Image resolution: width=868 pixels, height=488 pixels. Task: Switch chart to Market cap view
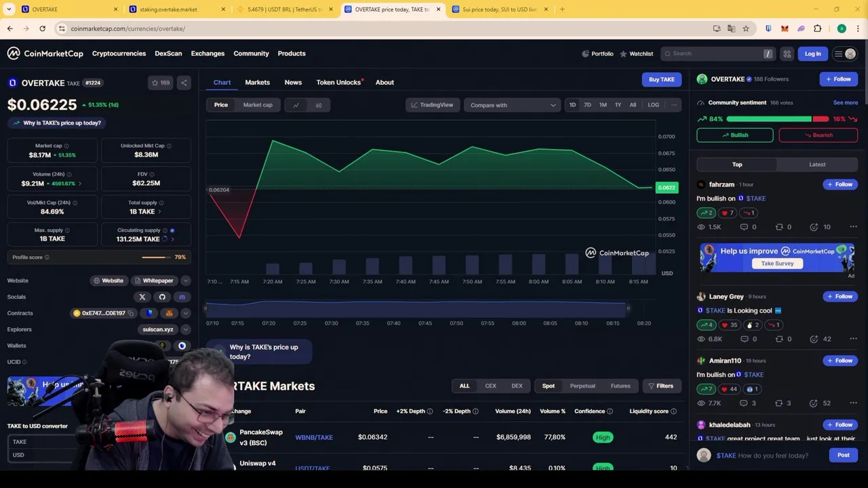[258, 105]
